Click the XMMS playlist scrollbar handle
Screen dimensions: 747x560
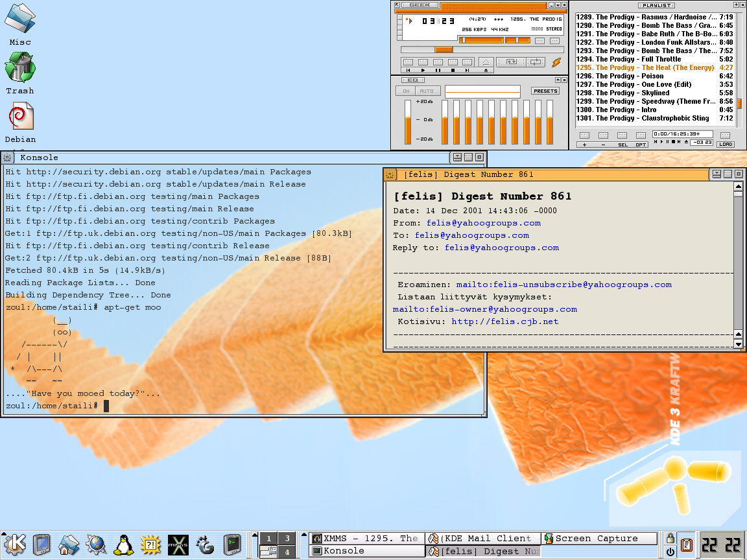(739, 103)
